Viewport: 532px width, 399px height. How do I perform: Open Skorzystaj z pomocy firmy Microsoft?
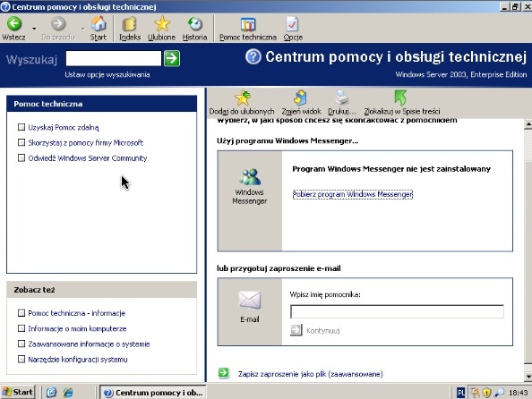(x=85, y=143)
